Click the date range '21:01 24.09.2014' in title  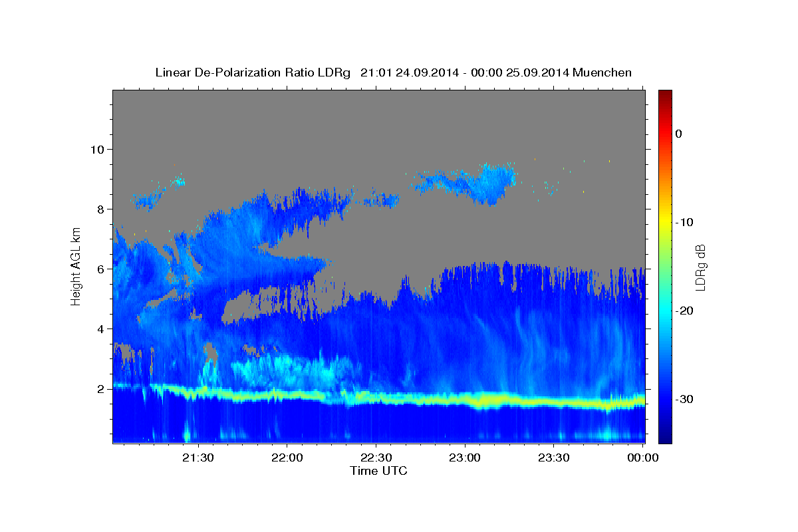point(410,72)
